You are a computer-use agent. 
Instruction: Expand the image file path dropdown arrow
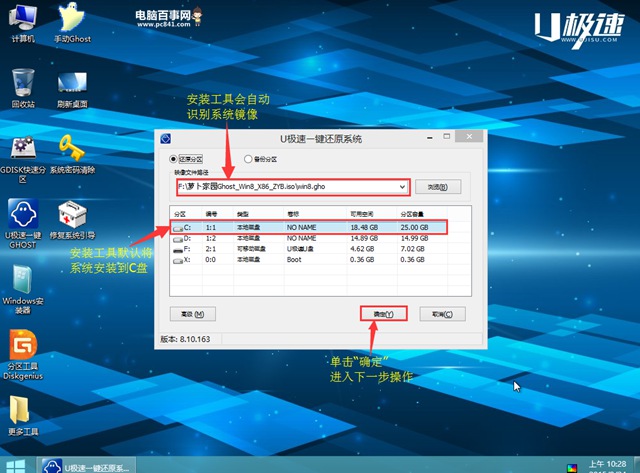(x=402, y=187)
